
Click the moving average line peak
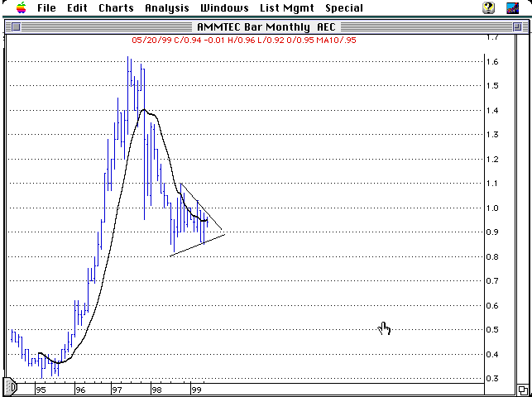144,109
